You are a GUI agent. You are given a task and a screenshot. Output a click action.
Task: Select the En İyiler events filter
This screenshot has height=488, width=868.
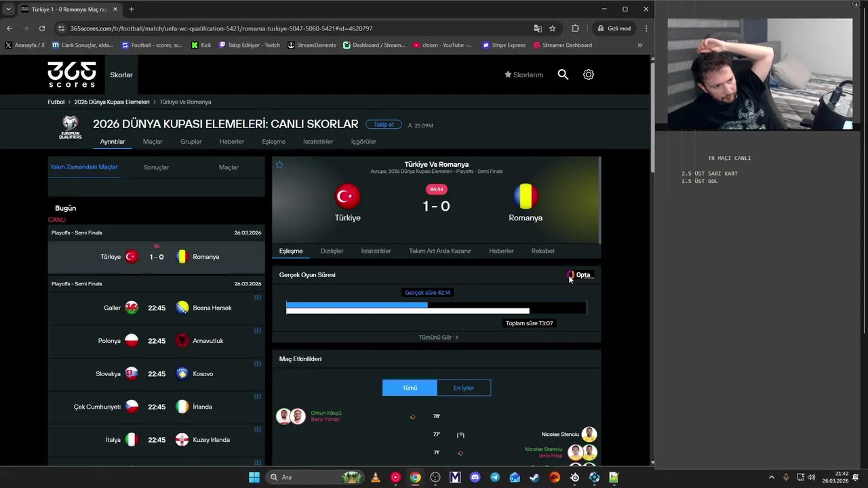point(464,388)
